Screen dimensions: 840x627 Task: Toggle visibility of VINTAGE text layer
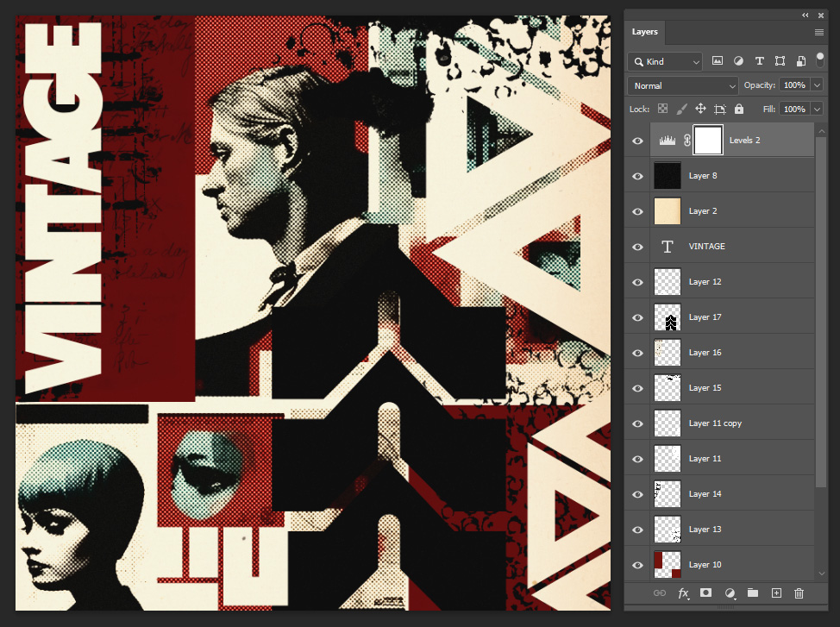click(x=637, y=247)
